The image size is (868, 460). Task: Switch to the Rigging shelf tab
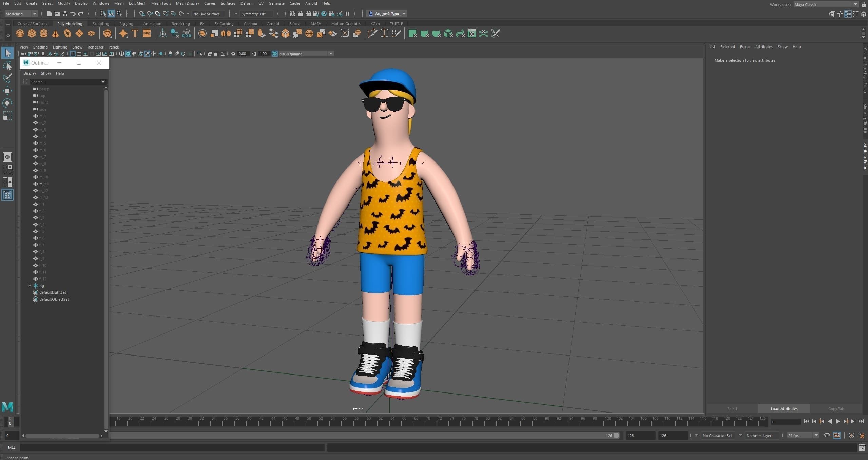(126, 24)
